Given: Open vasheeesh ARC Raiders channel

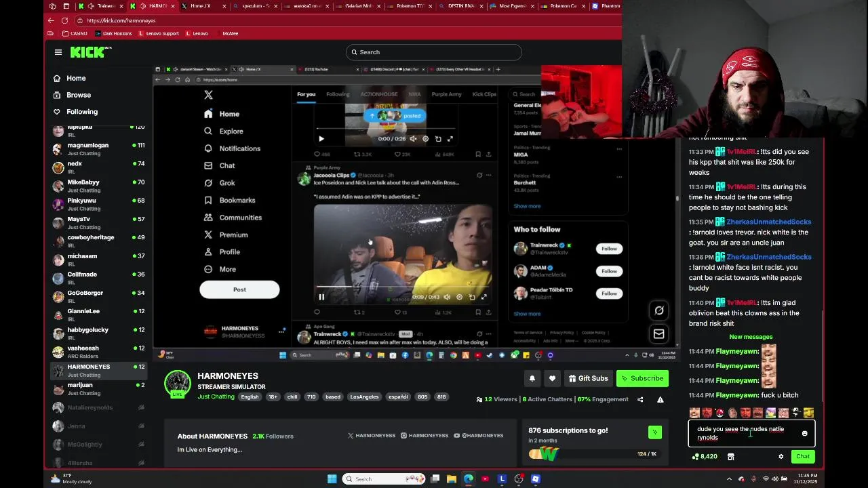Looking at the screenshot, I should pos(98,352).
